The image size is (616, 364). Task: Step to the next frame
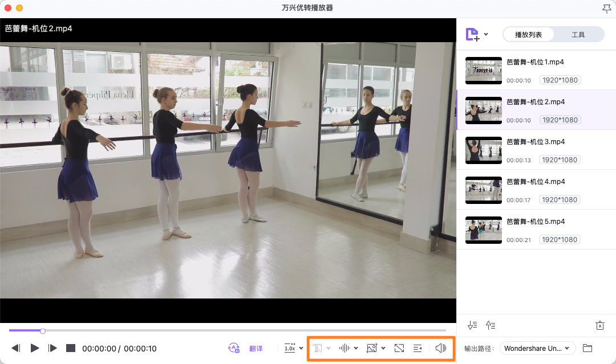pyautogui.click(x=53, y=348)
